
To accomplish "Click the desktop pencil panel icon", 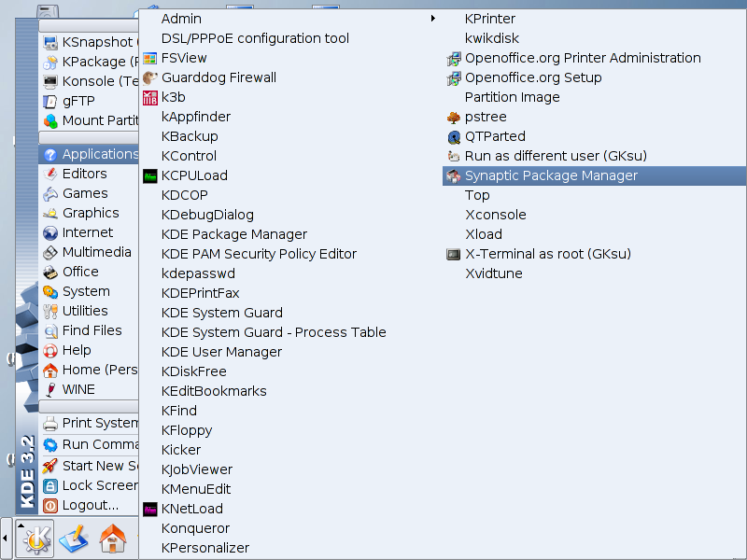I will [75, 539].
